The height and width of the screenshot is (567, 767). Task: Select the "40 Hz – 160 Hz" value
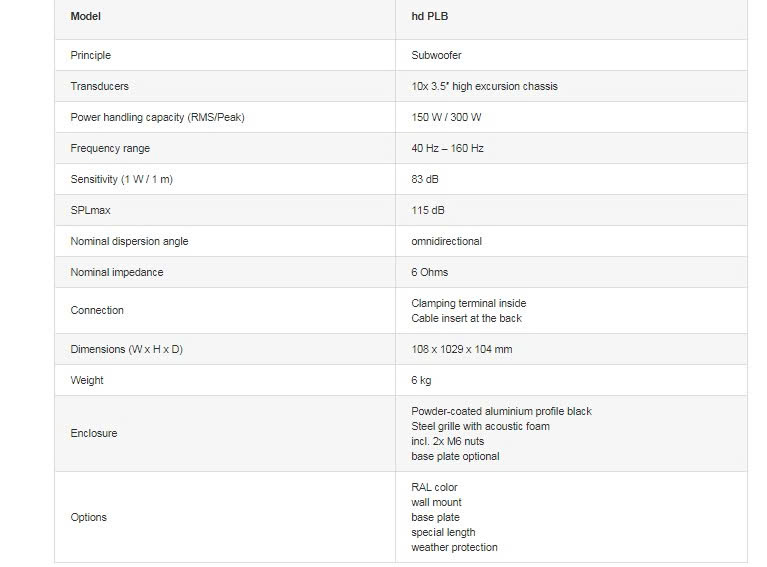point(448,148)
